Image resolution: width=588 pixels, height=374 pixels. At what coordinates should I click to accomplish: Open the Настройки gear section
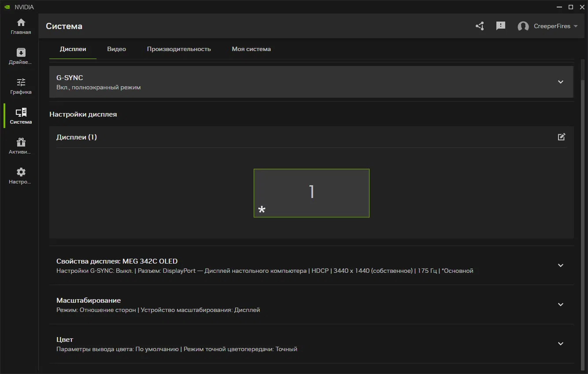[21, 176]
